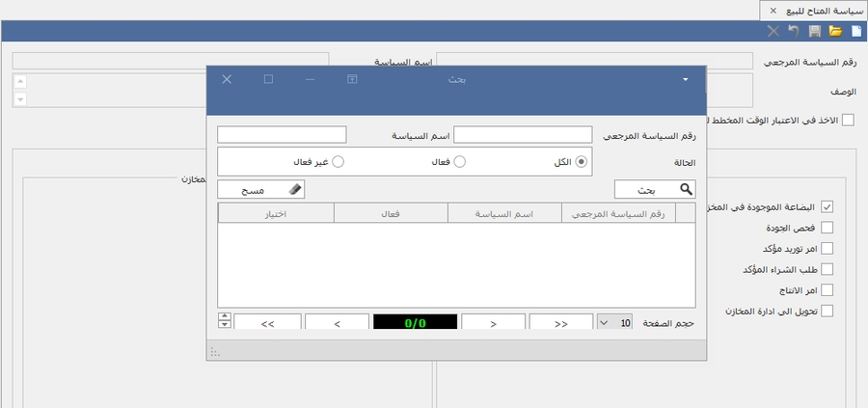Enable the فحص الجودة checkbox
The image size is (868, 408).
[x=827, y=229]
